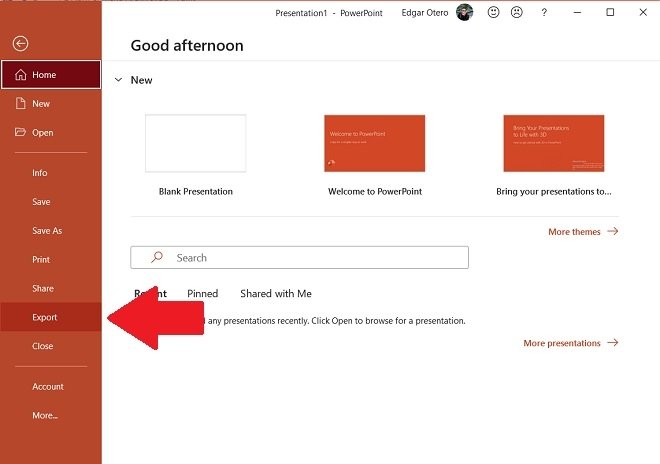Maximize the PowerPoint window
The width and height of the screenshot is (660, 464).
click(x=610, y=12)
